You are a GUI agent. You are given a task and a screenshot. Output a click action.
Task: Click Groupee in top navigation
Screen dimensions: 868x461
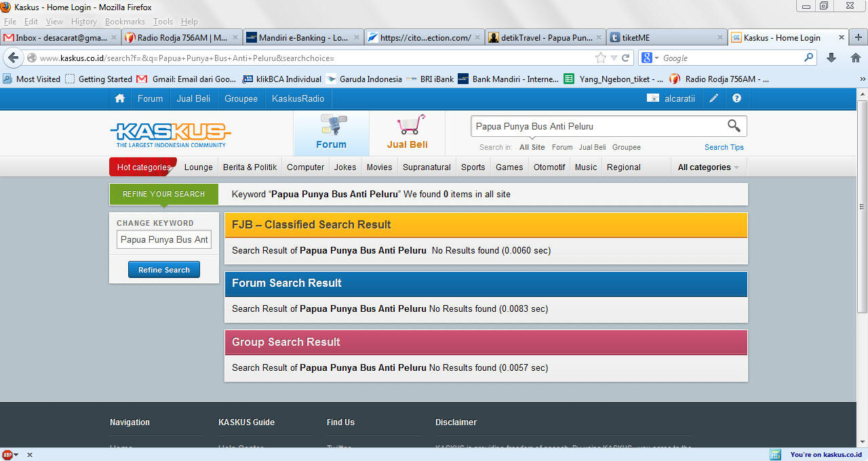pos(241,98)
